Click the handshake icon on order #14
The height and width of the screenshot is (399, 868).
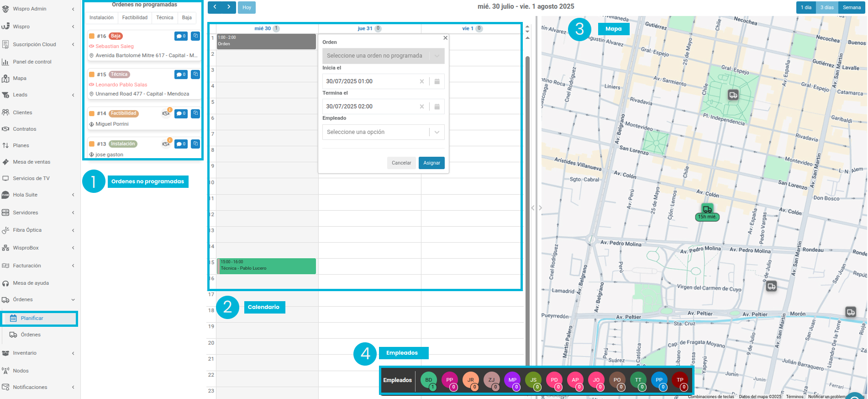pos(166,113)
